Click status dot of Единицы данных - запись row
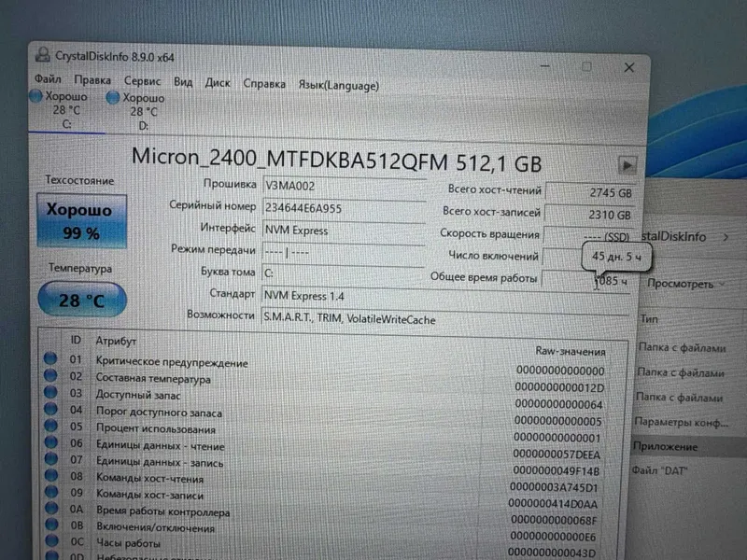The height and width of the screenshot is (560, 747). pyautogui.click(x=51, y=458)
